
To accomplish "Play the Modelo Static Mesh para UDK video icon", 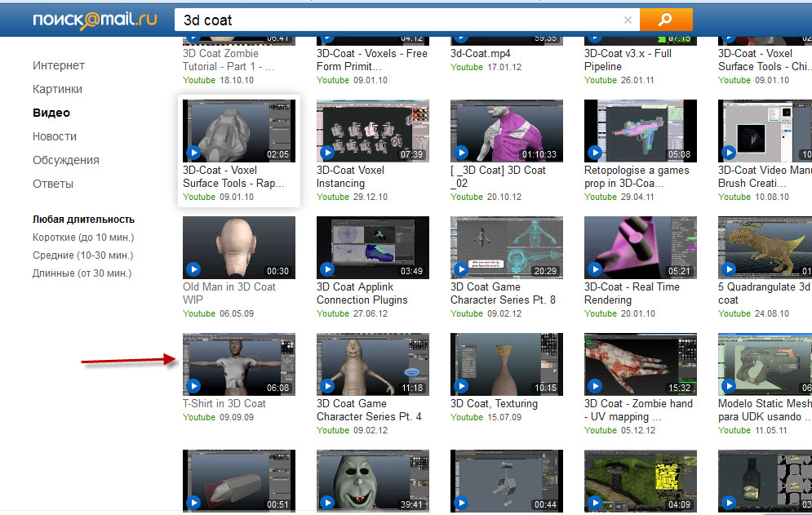I will [x=729, y=386].
